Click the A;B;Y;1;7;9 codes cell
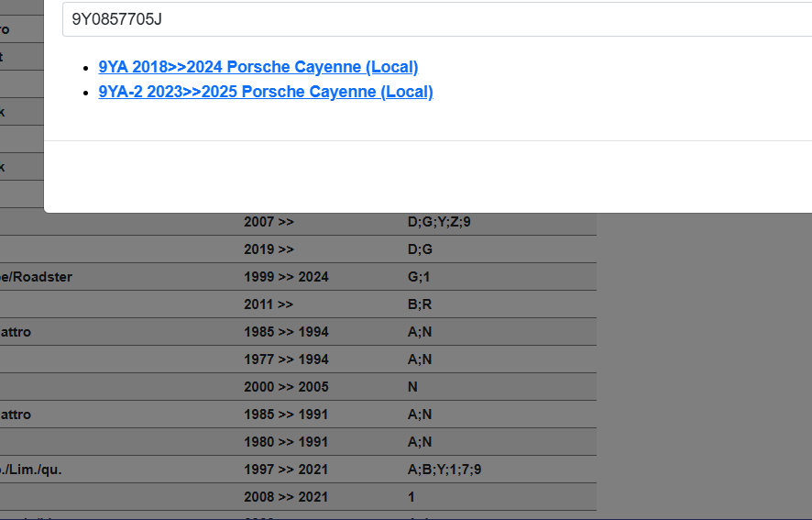The image size is (812, 520). click(x=444, y=470)
